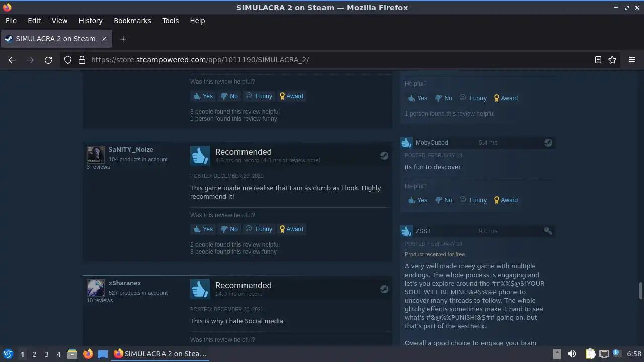Viewport: 644px width, 362px height.
Task: Open ZSST profile link
Action: [x=423, y=231]
